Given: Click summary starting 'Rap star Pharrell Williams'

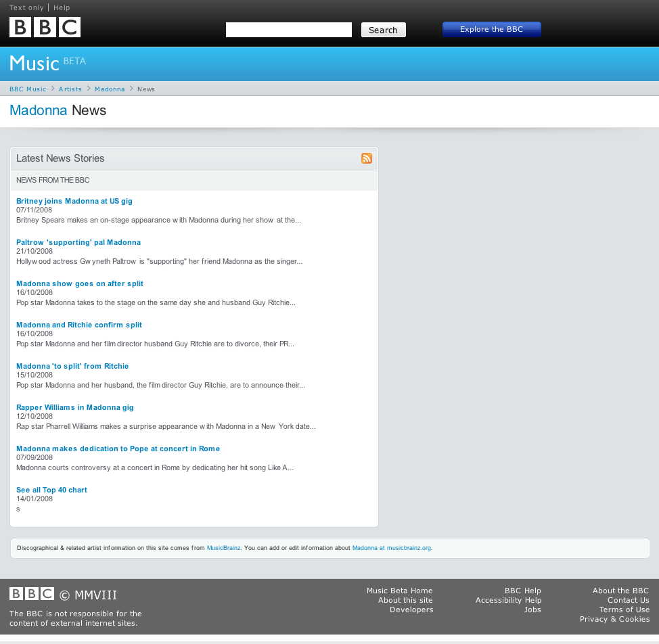Looking at the screenshot, I should pyautogui.click(x=166, y=426).
